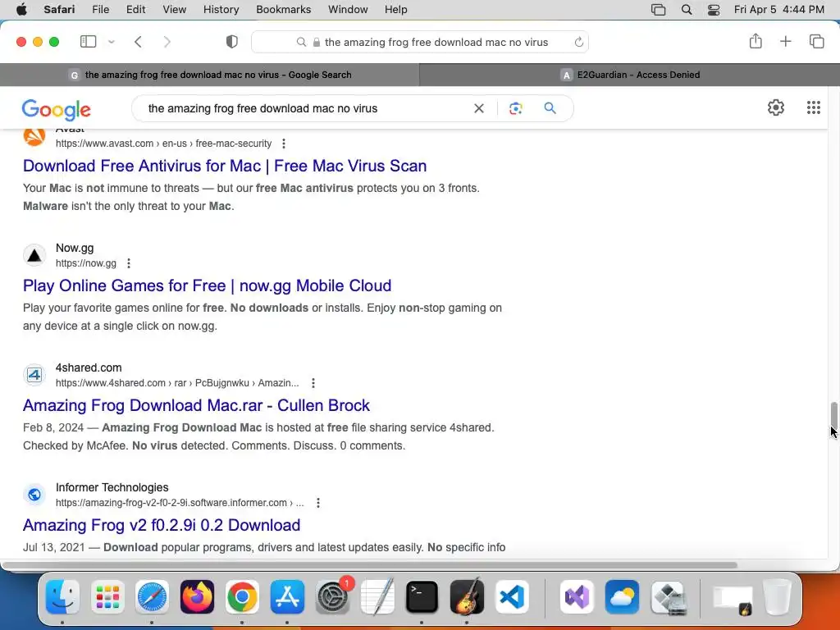The width and height of the screenshot is (840, 630).
Task: Open Amazing Frog v2 f0.2.9i Download link
Action: [x=162, y=525]
